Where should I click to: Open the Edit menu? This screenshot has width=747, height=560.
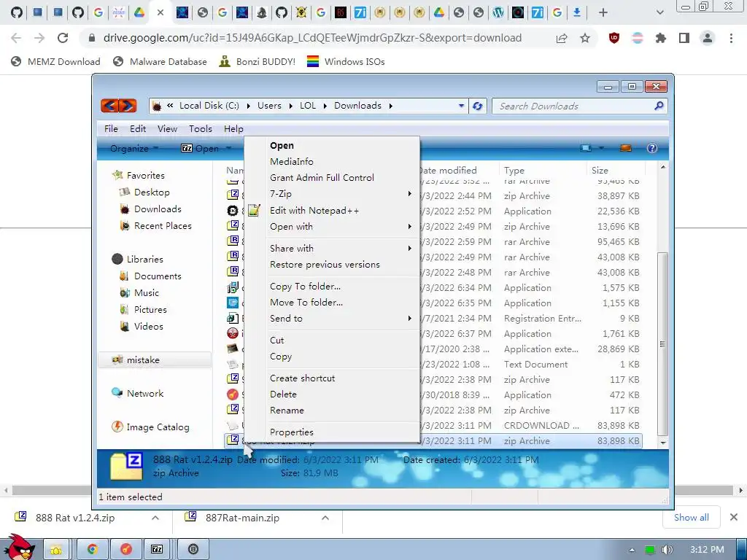pyautogui.click(x=138, y=128)
